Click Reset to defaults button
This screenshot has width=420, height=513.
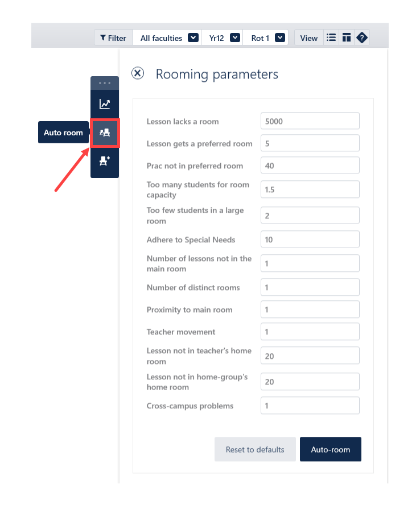click(x=255, y=449)
